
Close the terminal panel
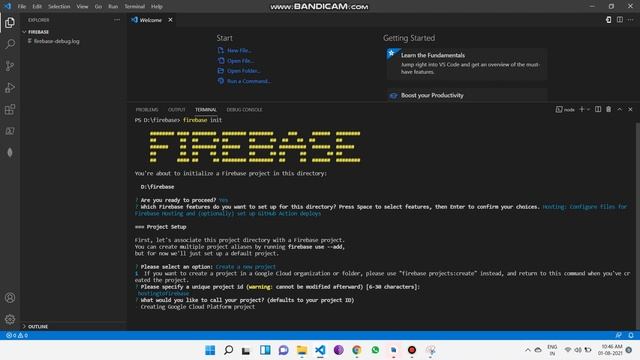630,109
